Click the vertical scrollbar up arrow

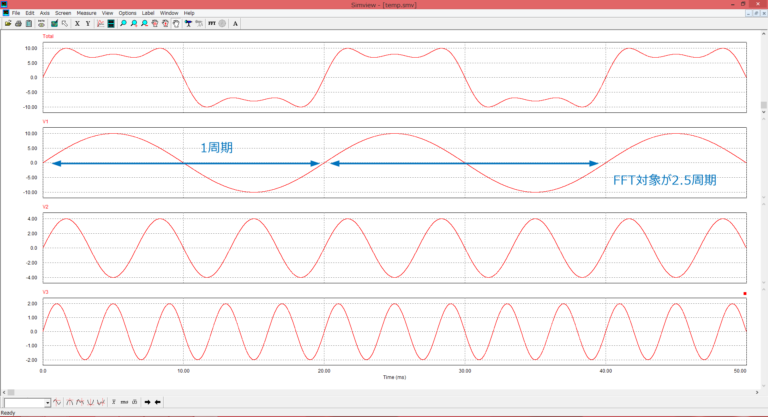763,36
